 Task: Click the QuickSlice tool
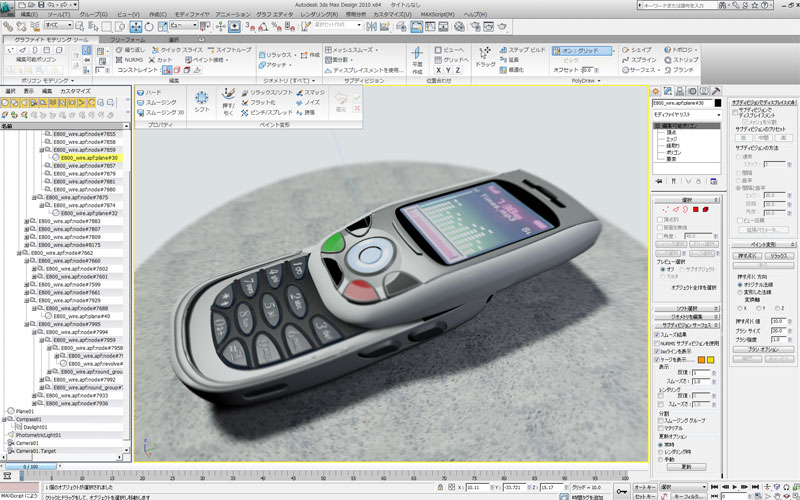[x=177, y=49]
